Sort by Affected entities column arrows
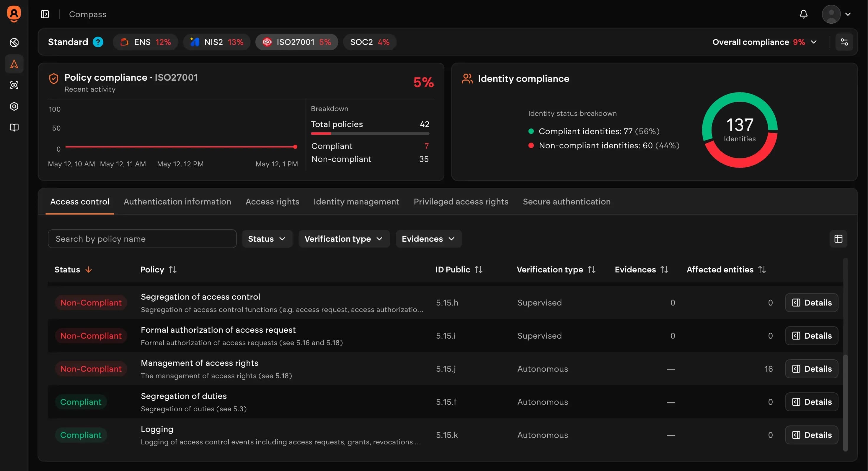Image resolution: width=868 pixels, height=471 pixels. pos(762,269)
